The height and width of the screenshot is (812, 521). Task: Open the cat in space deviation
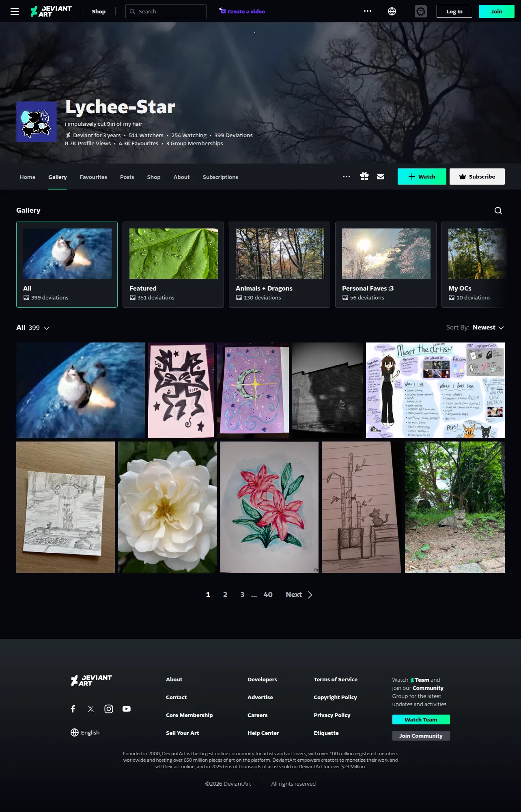80,390
